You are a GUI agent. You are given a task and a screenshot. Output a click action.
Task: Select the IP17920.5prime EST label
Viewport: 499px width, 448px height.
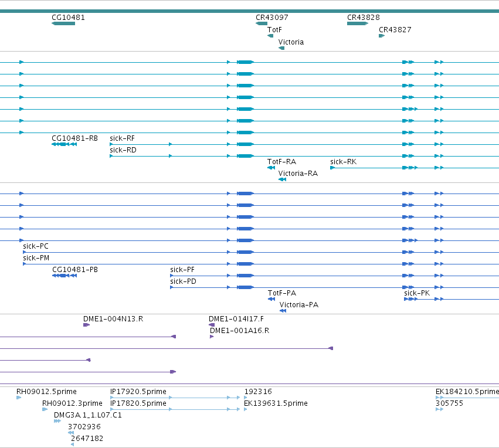(x=138, y=392)
